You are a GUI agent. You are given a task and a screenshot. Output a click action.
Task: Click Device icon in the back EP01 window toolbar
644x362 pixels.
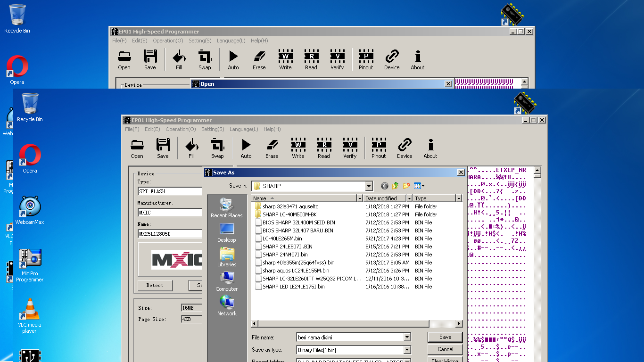[392, 60]
